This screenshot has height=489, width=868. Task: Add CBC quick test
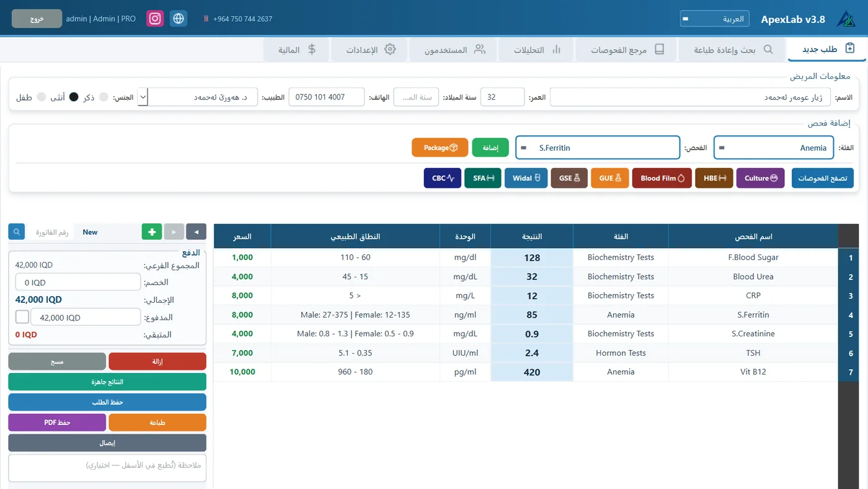[443, 178]
